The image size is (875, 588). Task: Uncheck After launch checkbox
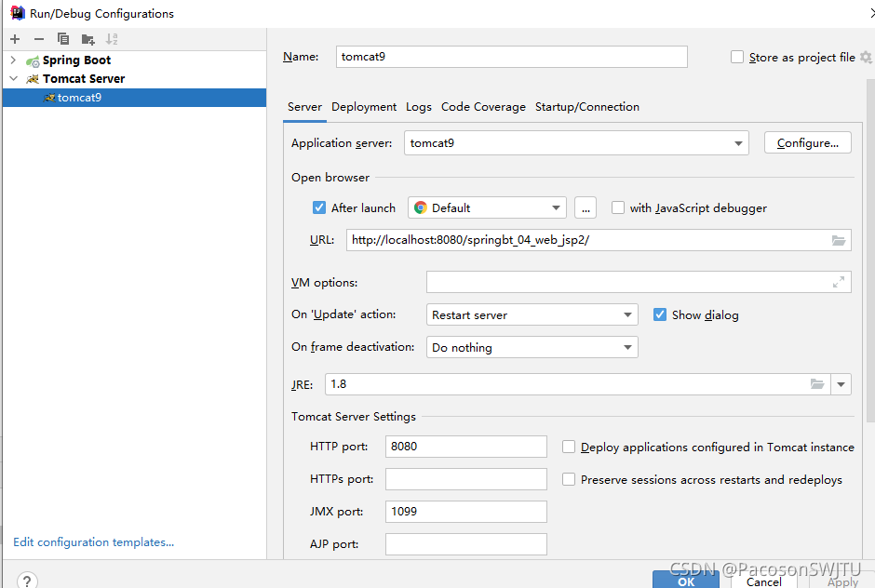coord(318,208)
